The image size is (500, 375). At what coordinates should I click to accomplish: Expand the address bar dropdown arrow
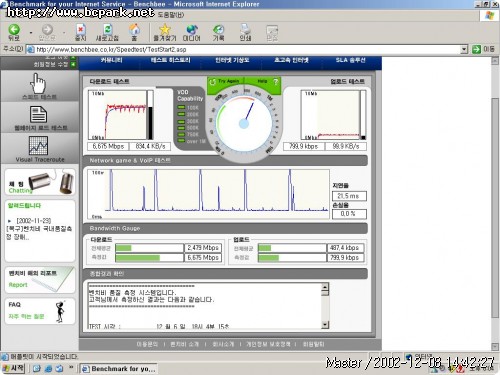point(464,50)
